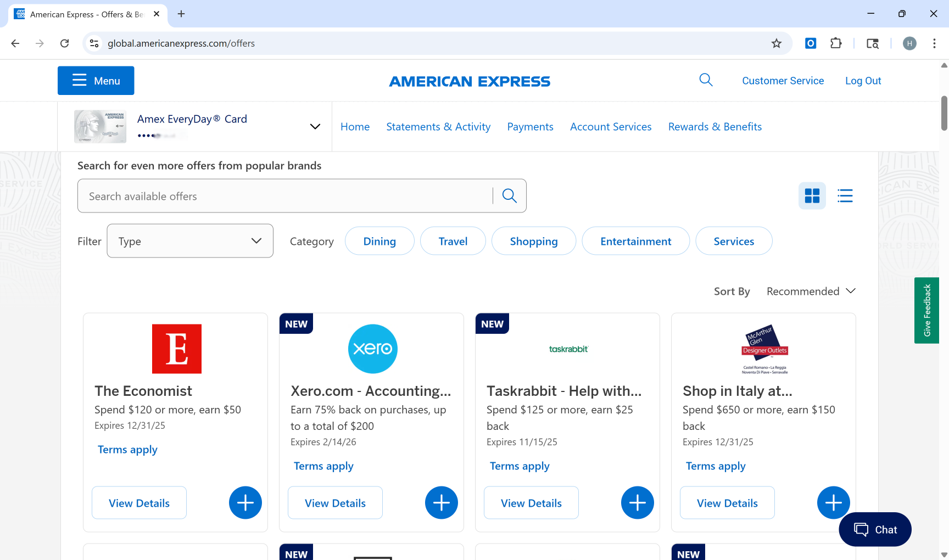Open the Type filter dropdown

190,241
